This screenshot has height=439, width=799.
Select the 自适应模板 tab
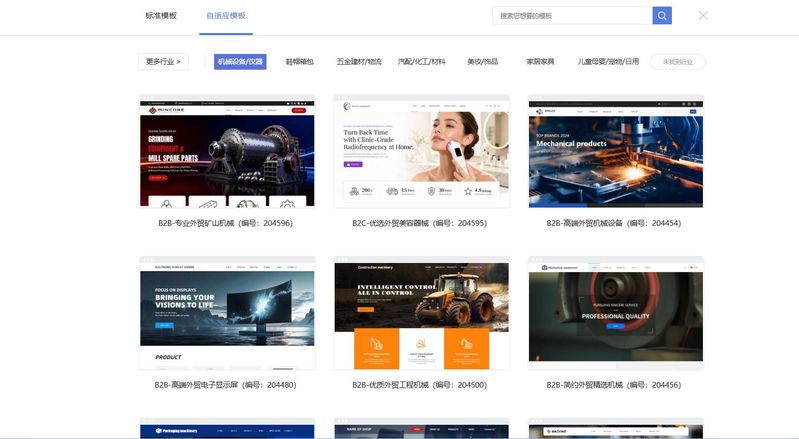226,16
